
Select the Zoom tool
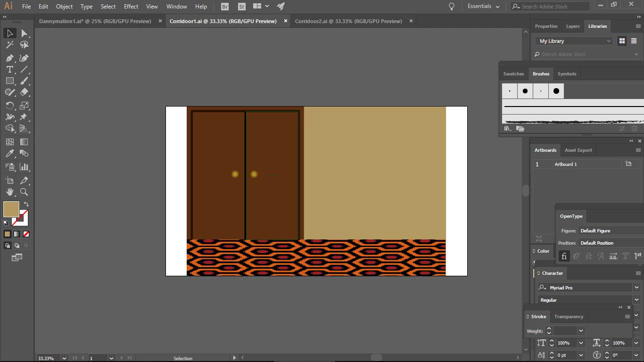click(x=24, y=192)
